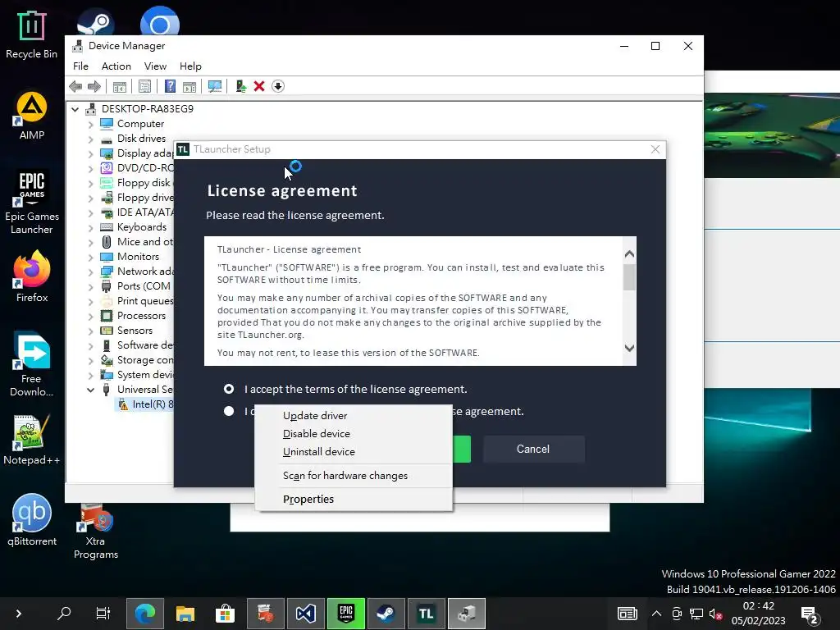Open Task View on the taskbar
Viewport: 840px width, 630px height.
pos(103,614)
